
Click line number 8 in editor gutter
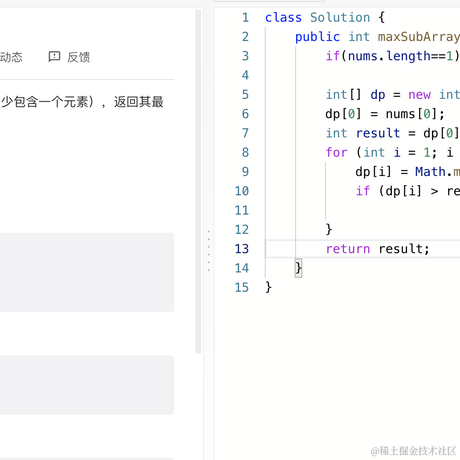click(x=245, y=153)
